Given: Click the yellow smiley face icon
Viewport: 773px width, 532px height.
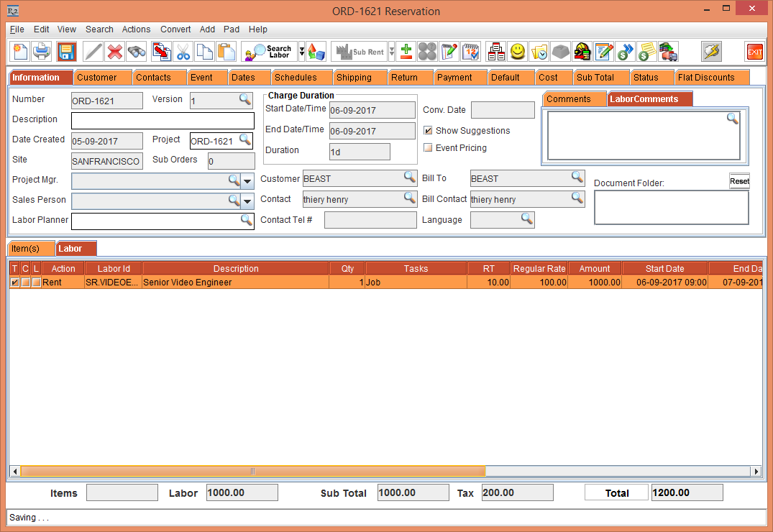Looking at the screenshot, I should pos(517,52).
